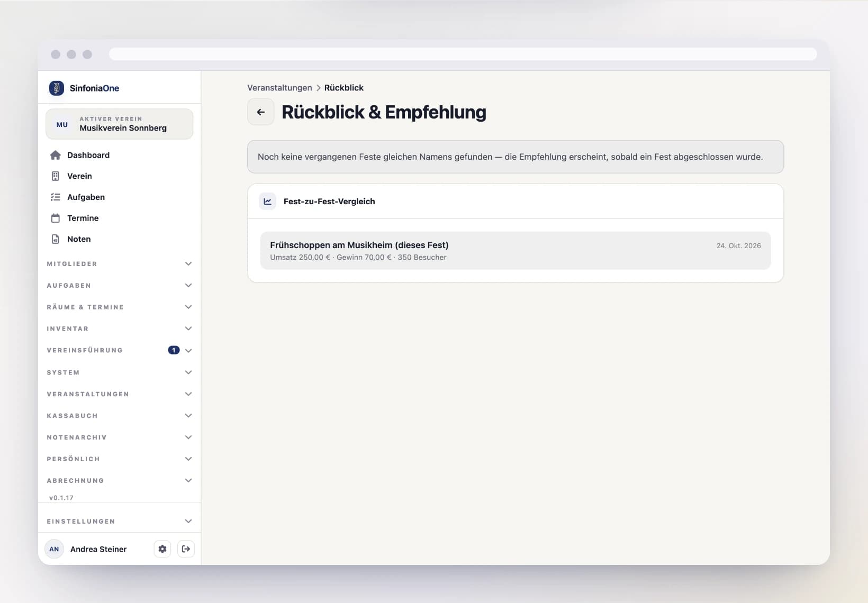Click the MU club avatar badge
The width and height of the screenshot is (868, 603).
pyautogui.click(x=62, y=124)
